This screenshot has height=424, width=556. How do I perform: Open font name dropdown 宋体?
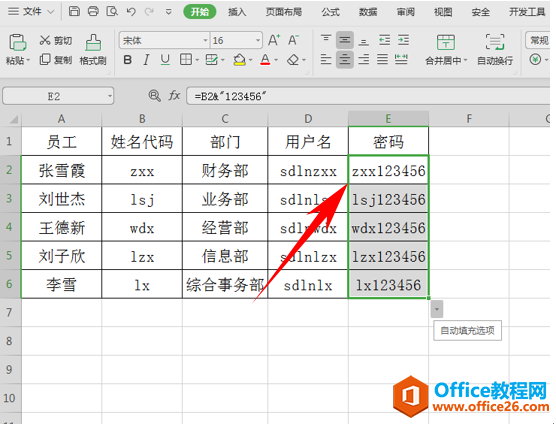click(205, 40)
